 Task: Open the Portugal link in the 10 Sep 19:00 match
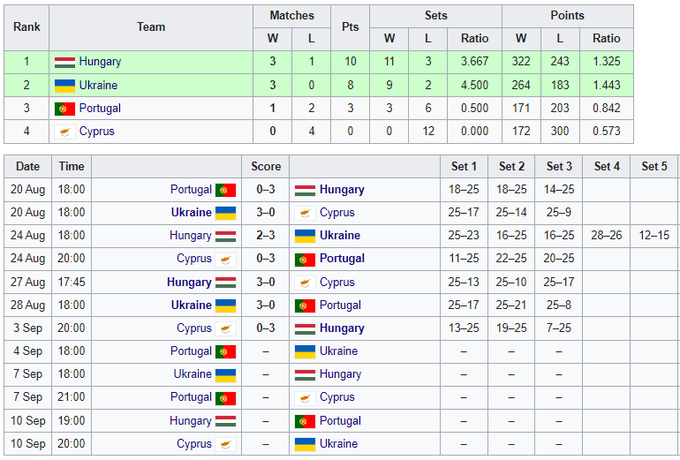click(341, 421)
